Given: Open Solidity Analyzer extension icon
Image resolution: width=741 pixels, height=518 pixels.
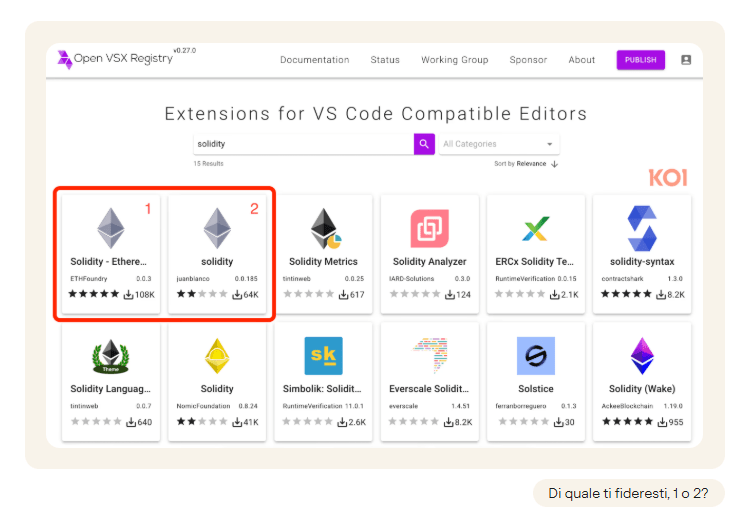Looking at the screenshot, I should (429, 228).
